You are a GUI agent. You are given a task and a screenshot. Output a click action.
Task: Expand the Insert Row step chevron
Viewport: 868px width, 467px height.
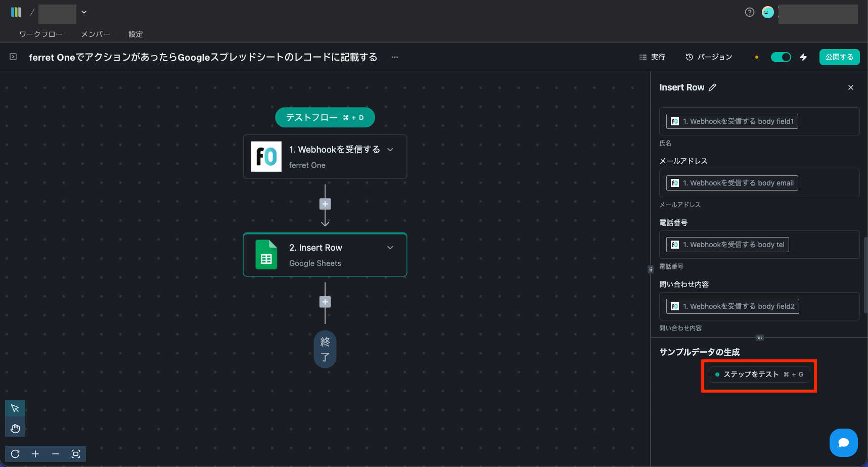coord(390,248)
